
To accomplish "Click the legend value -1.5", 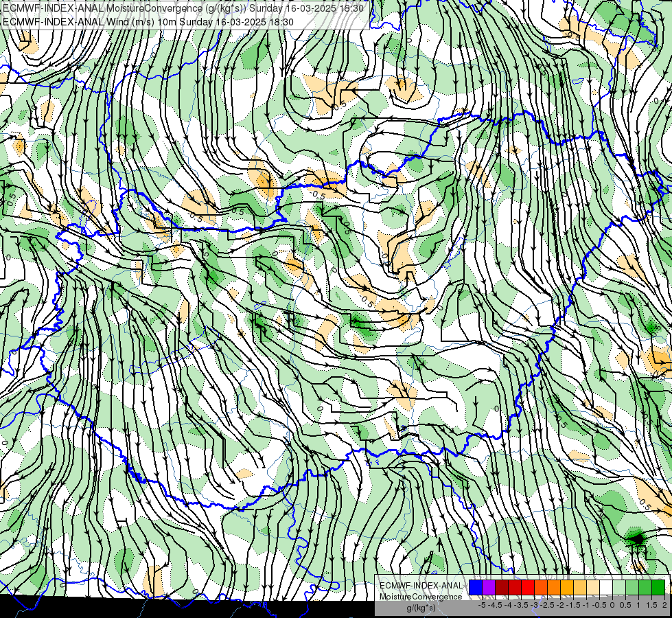I will click(573, 605).
